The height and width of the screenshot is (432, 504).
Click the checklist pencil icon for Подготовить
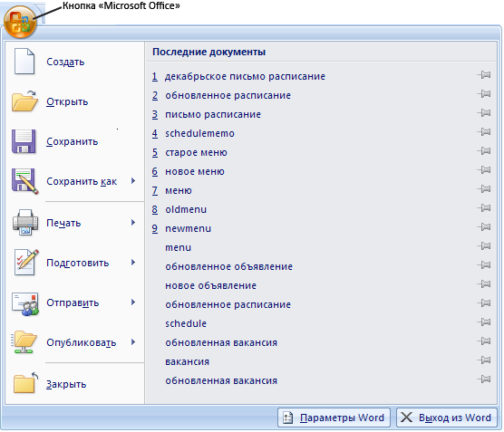tap(26, 263)
